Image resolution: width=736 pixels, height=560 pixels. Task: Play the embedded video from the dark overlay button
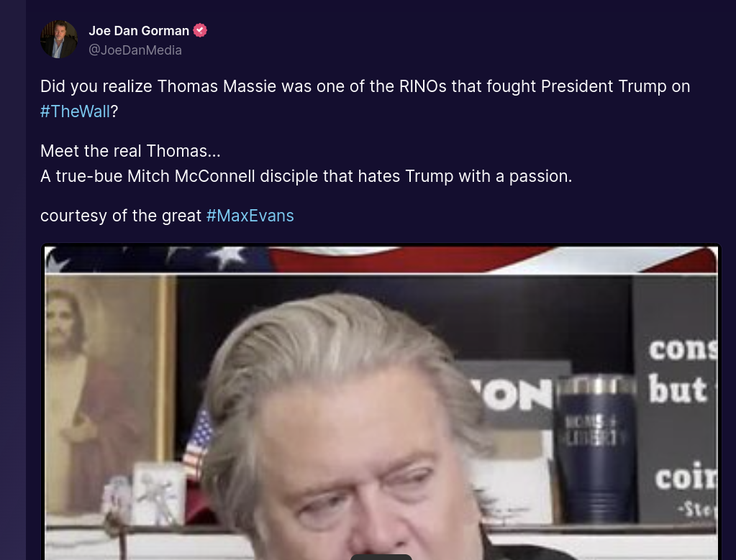[x=381, y=557]
